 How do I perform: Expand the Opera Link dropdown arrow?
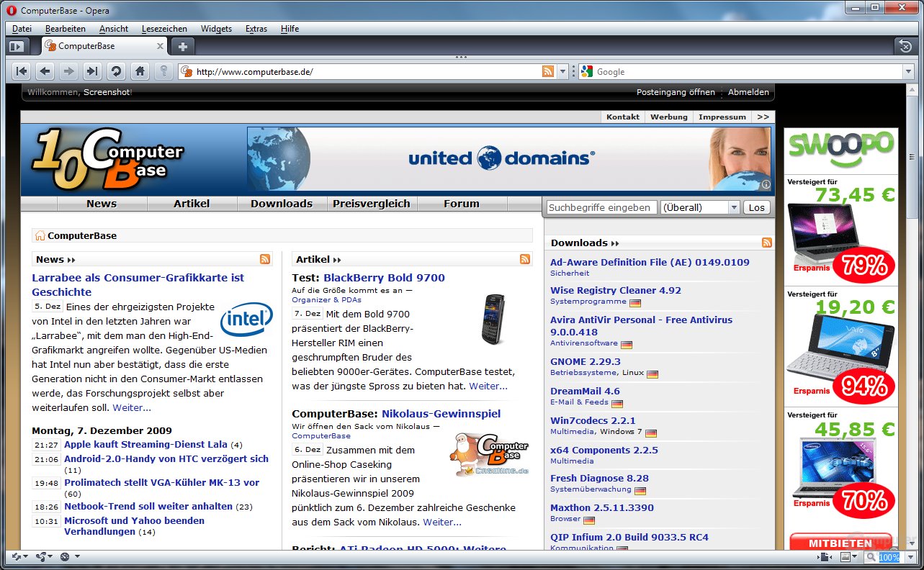[x=26, y=557]
